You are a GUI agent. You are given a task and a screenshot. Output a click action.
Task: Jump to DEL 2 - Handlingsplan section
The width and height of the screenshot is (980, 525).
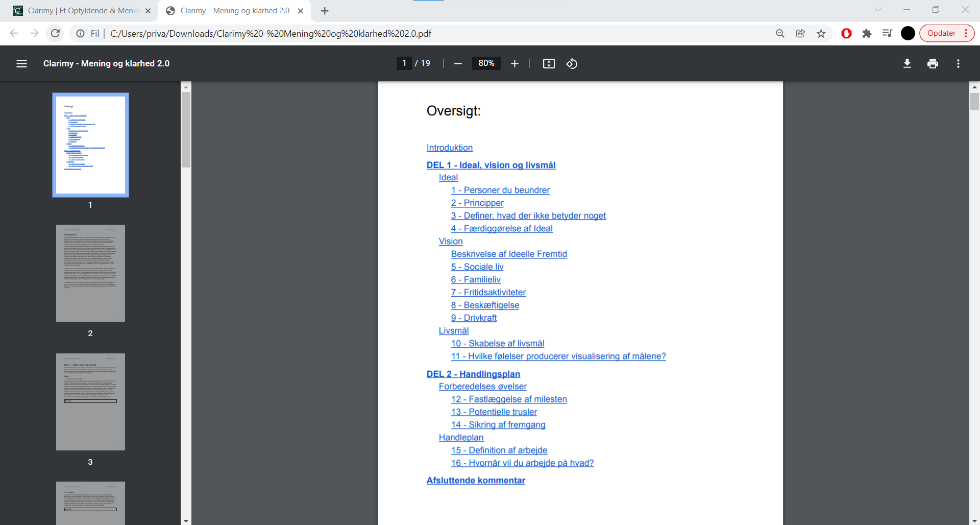(x=473, y=374)
